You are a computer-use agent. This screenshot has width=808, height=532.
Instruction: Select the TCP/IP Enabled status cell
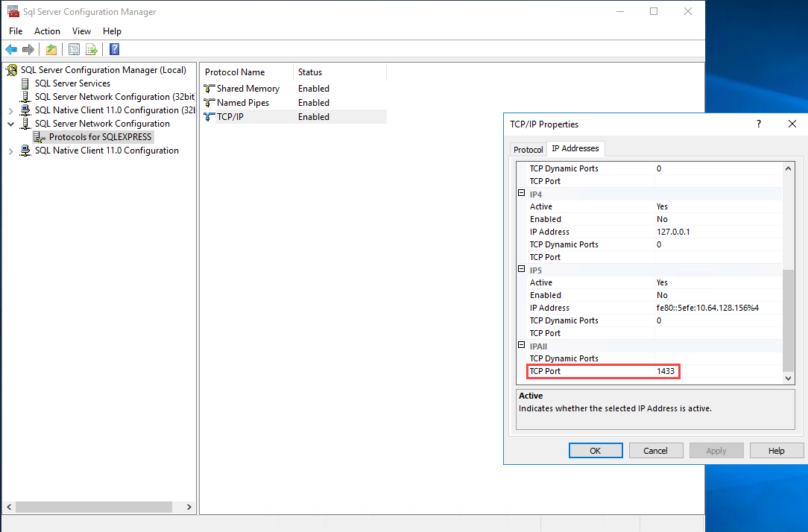(x=314, y=117)
